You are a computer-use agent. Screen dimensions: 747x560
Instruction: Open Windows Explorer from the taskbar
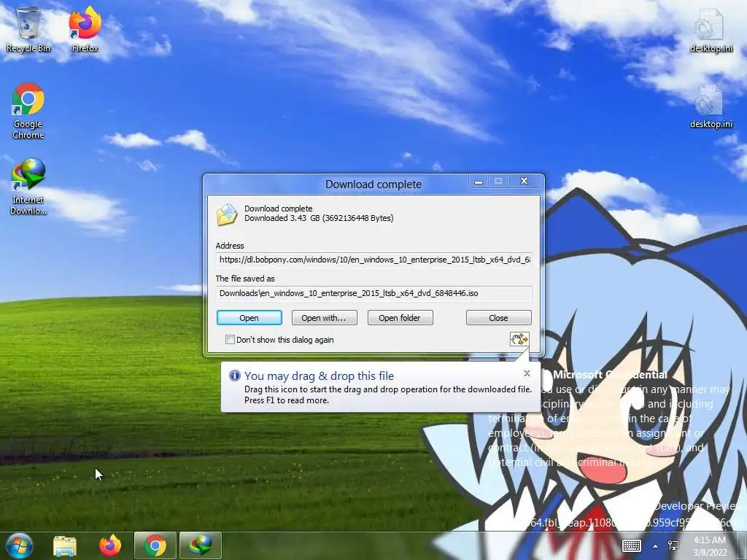pyautogui.click(x=65, y=546)
